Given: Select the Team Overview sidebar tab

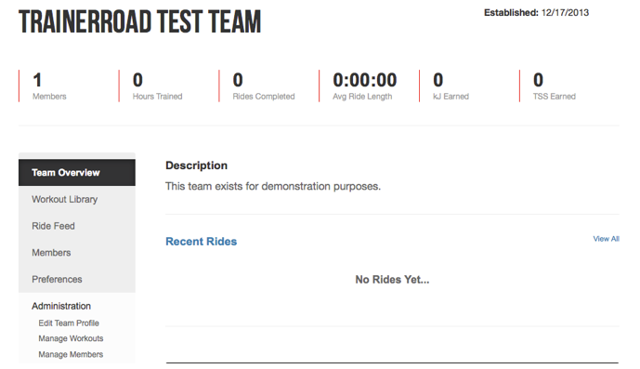Looking at the screenshot, I should pos(77,173).
